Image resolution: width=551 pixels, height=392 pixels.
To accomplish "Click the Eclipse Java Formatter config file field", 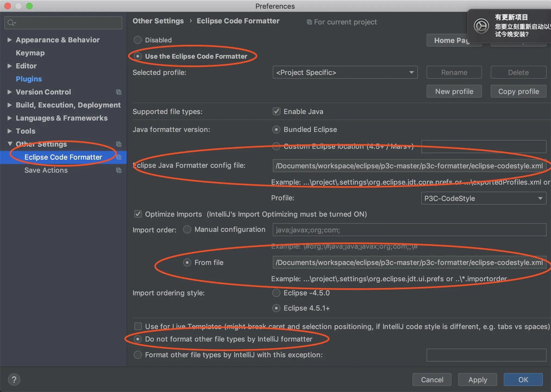I will (x=409, y=166).
